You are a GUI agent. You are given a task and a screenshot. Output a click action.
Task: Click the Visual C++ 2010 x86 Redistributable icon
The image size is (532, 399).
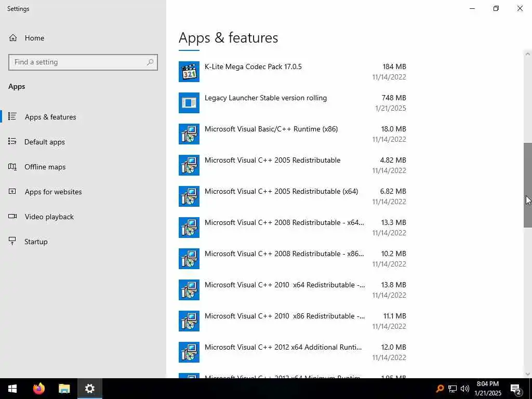tap(189, 321)
